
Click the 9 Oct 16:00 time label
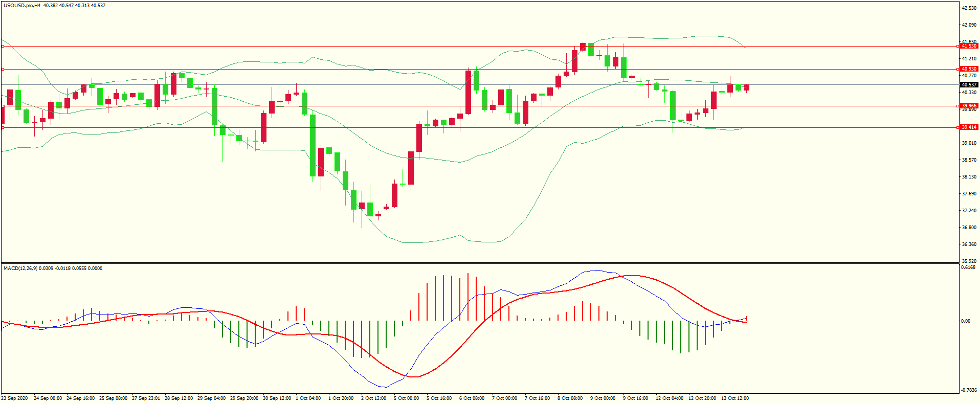pyautogui.click(x=635, y=398)
